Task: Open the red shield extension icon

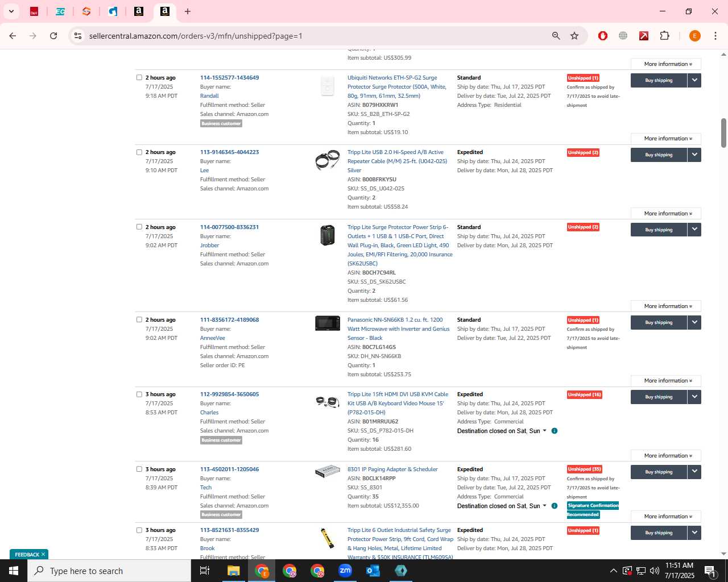Action: (x=603, y=36)
